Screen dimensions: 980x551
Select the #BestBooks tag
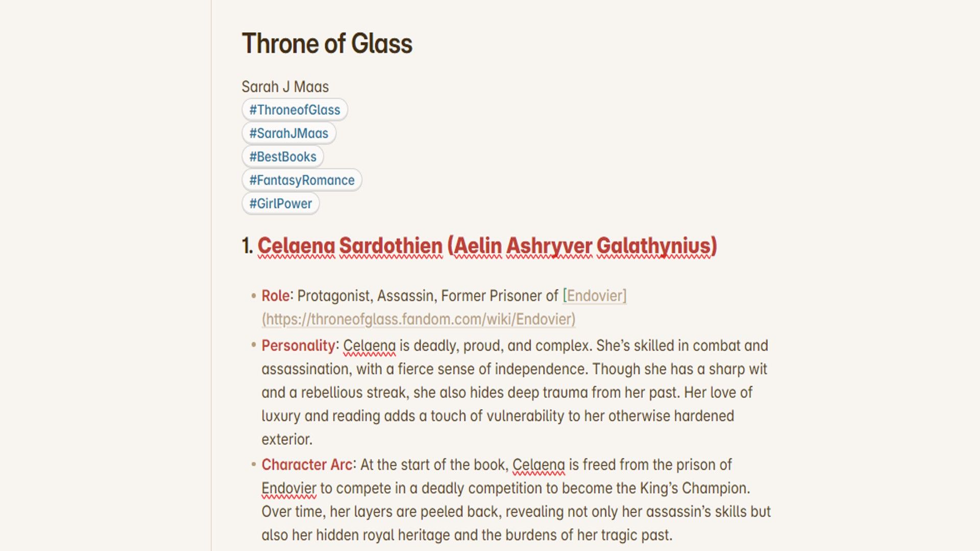tap(282, 157)
